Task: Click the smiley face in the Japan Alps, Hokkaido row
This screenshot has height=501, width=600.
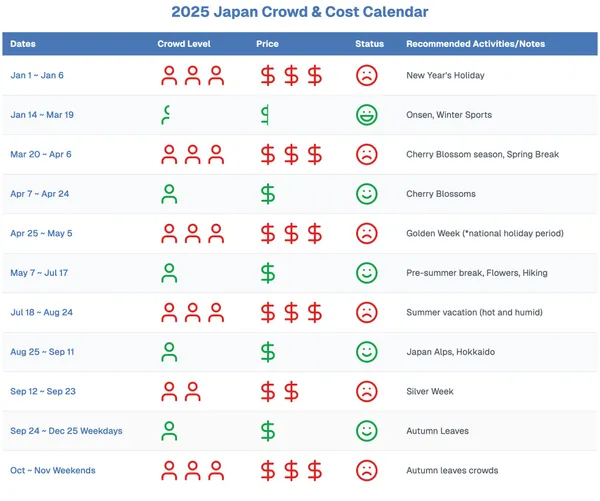Action: point(367,352)
